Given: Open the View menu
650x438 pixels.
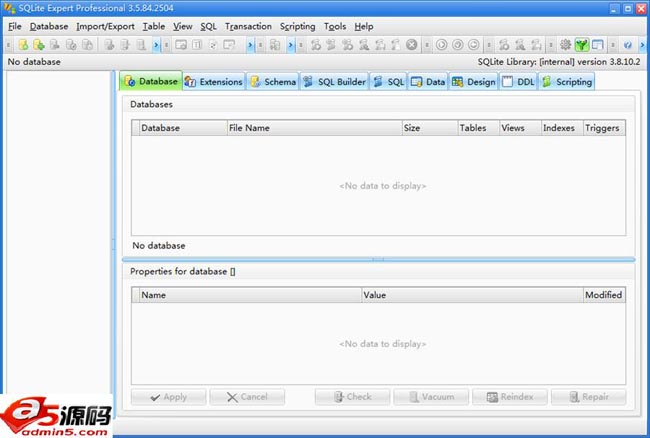Looking at the screenshot, I should tap(183, 27).
